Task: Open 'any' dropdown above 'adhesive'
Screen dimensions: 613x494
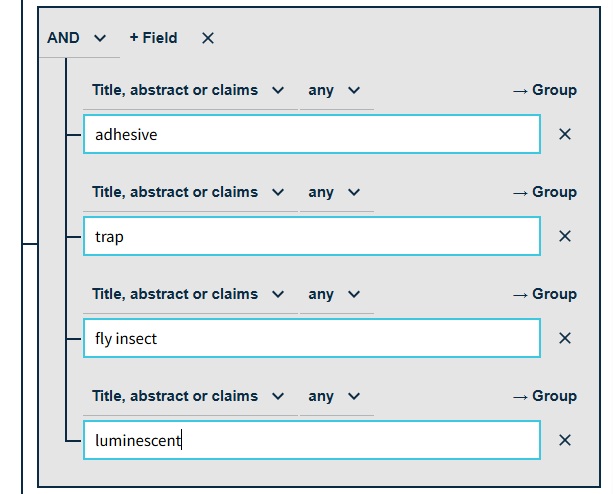Action: point(334,90)
